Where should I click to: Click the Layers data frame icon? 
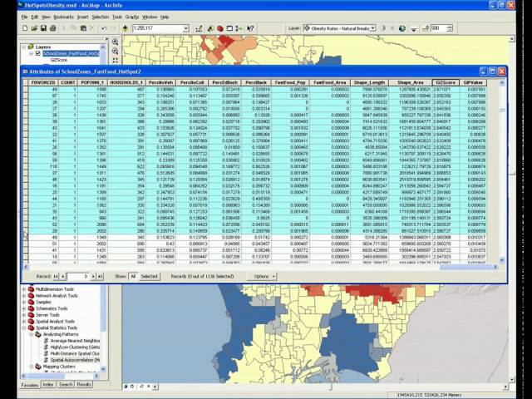(31, 47)
